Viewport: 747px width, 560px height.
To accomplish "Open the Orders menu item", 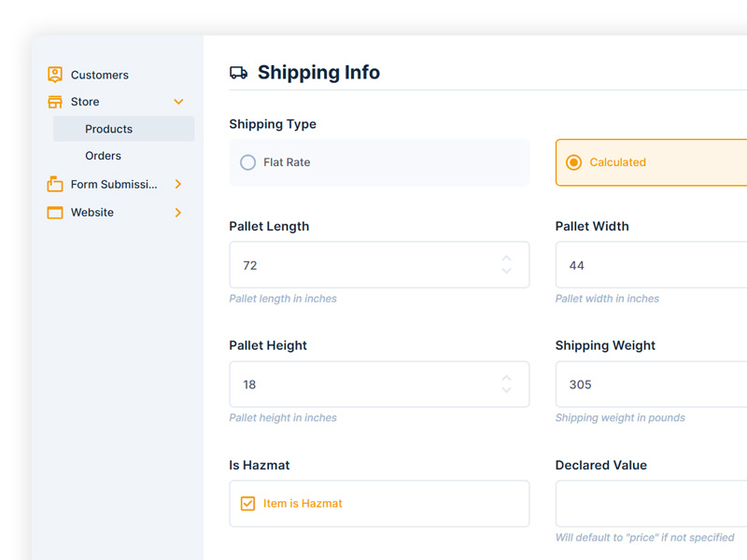I will (104, 156).
